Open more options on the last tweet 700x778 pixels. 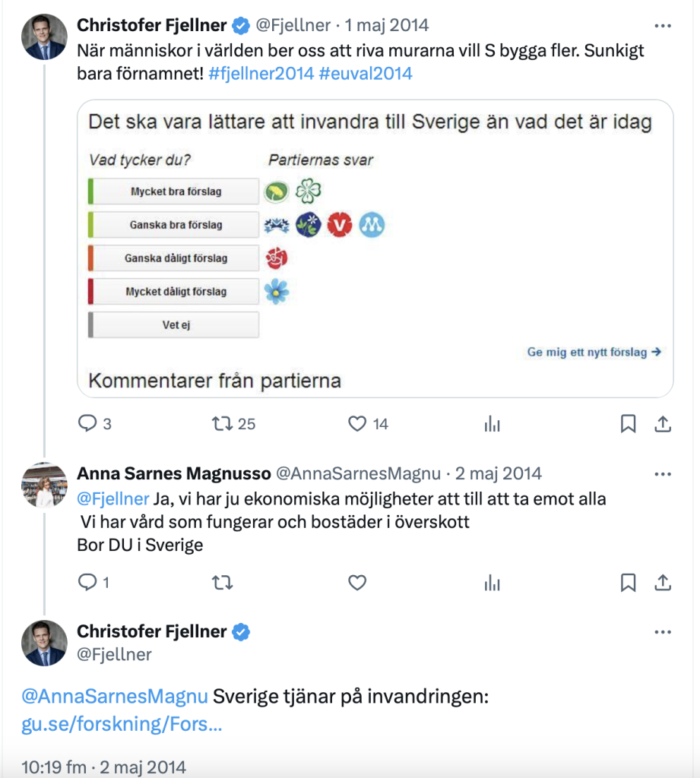pos(663,632)
